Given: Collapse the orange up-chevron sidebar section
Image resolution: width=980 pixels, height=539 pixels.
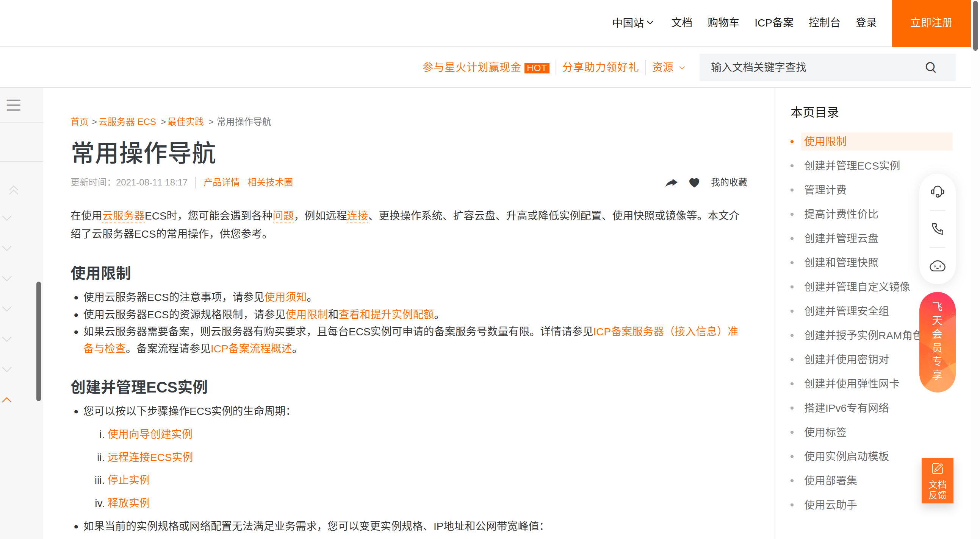Looking at the screenshot, I should coord(7,400).
